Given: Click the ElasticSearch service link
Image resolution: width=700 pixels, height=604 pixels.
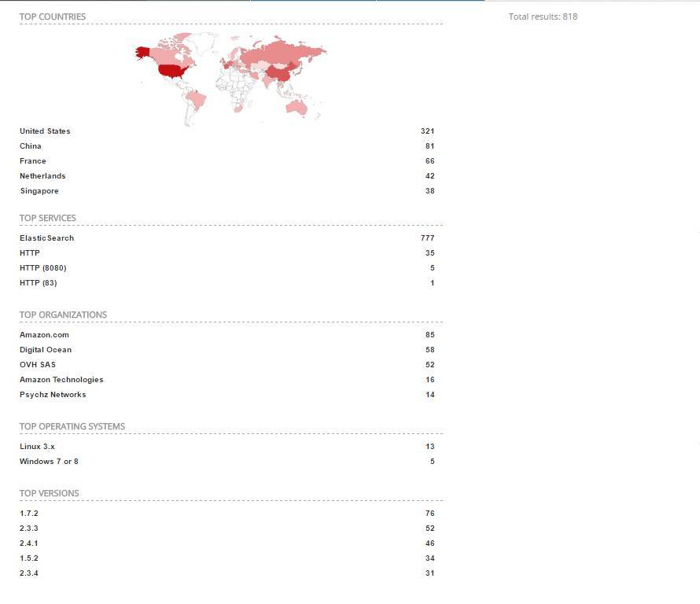Looking at the screenshot, I should [46, 238].
